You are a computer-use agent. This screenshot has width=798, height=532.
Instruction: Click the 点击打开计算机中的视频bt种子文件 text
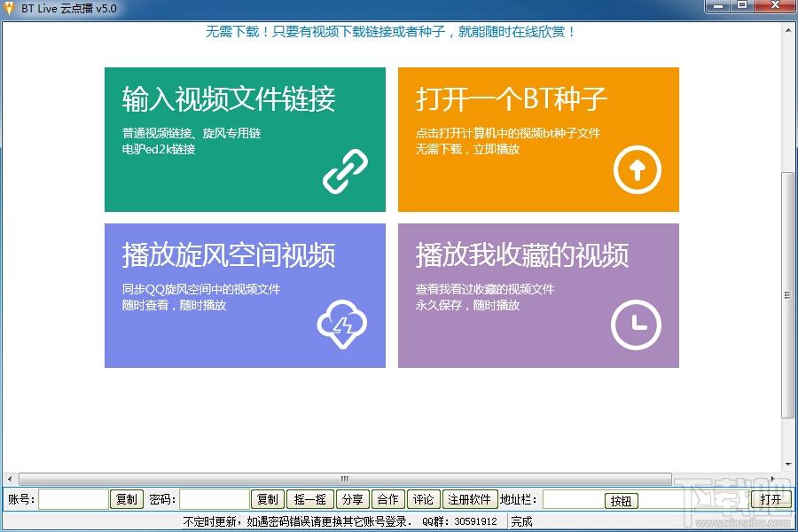[508, 133]
